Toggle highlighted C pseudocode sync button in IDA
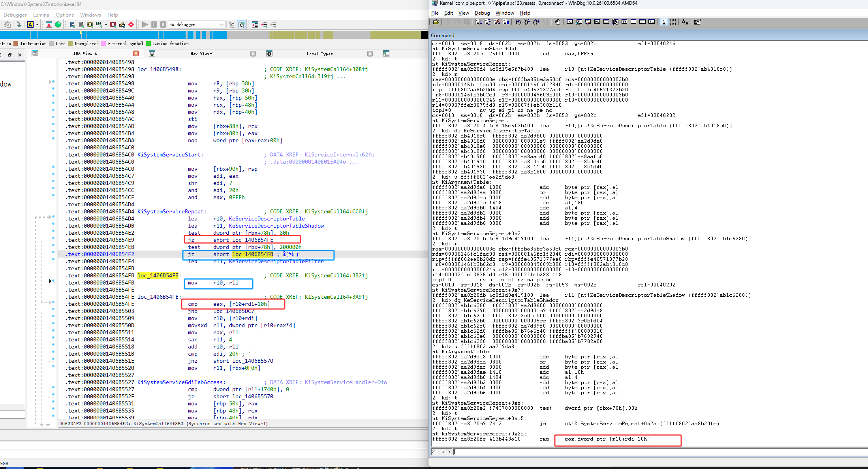The height and width of the screenshot is (469, 868). 241,24
